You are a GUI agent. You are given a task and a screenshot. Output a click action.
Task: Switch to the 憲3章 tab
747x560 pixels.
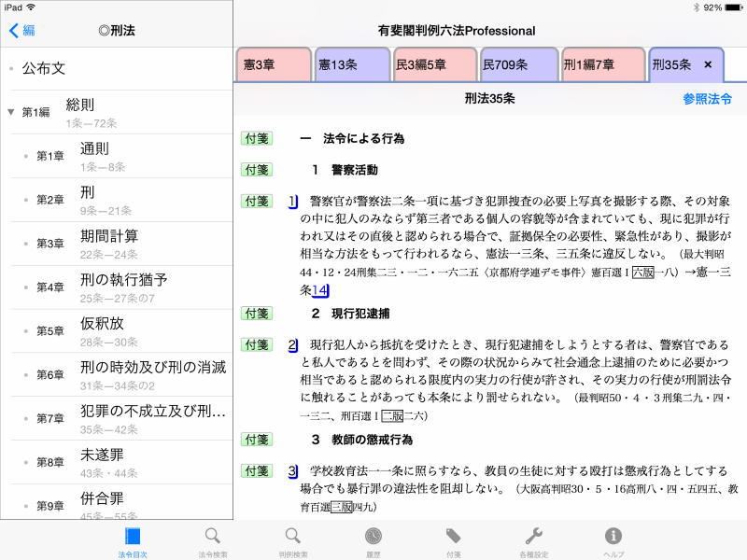tap(274, 64)
